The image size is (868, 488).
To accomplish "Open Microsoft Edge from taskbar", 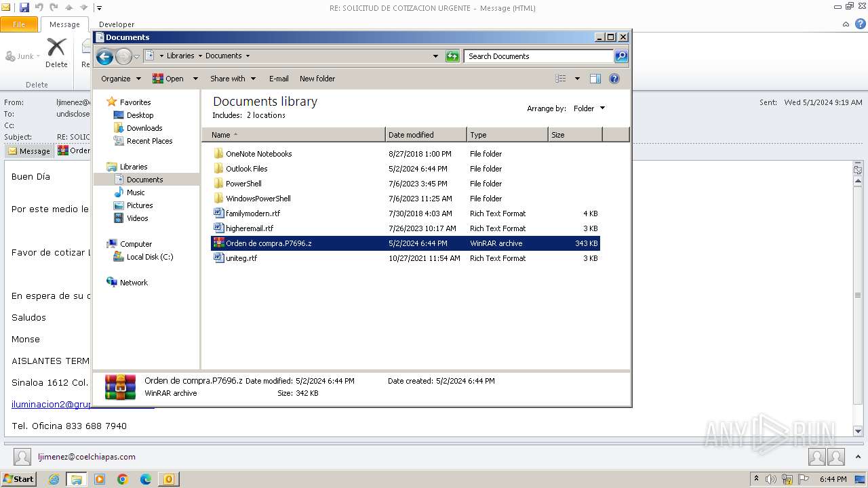I will (x=146, y=479).
